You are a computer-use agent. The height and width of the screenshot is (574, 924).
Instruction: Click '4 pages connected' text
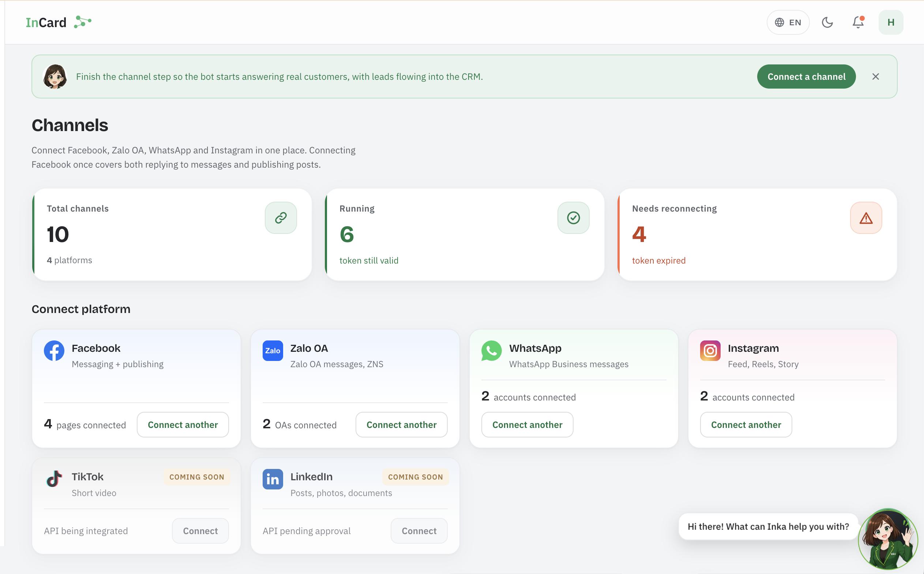(85, 424)
